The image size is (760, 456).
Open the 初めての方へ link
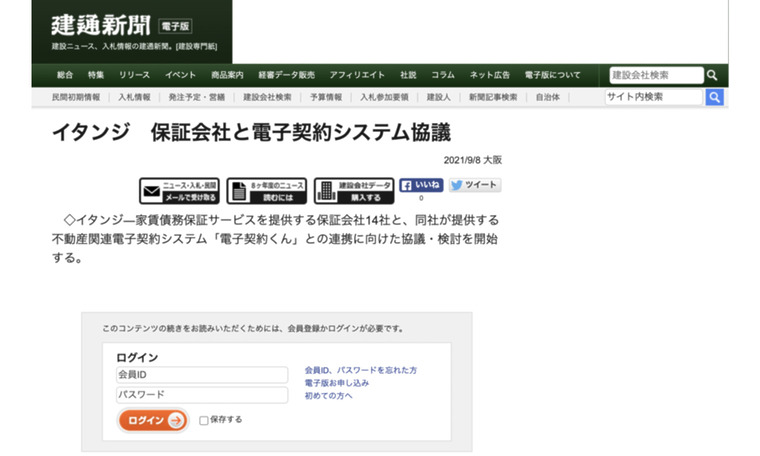point(328,396)
